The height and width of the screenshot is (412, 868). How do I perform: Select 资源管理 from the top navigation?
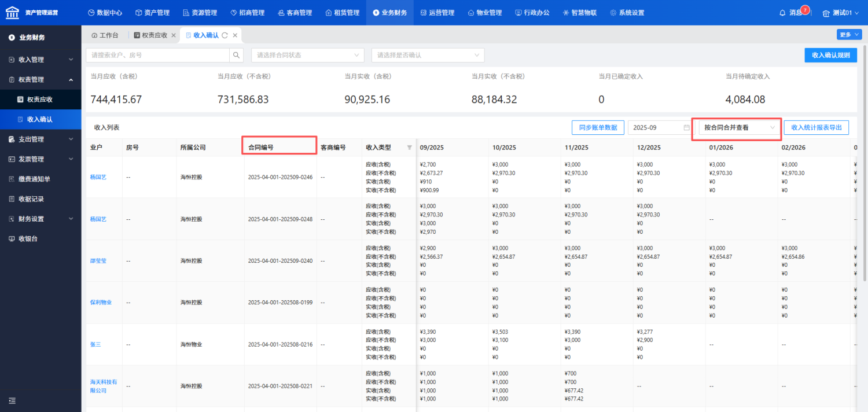(x=200, y=13)
